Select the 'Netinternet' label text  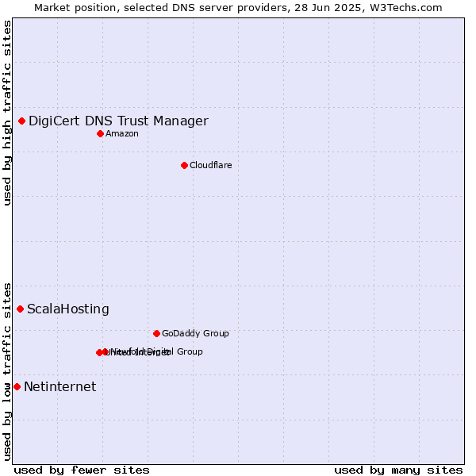point(60,387)
